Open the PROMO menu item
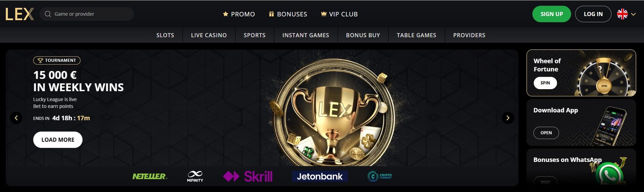644x192 pixels. (x=239, y=14)
